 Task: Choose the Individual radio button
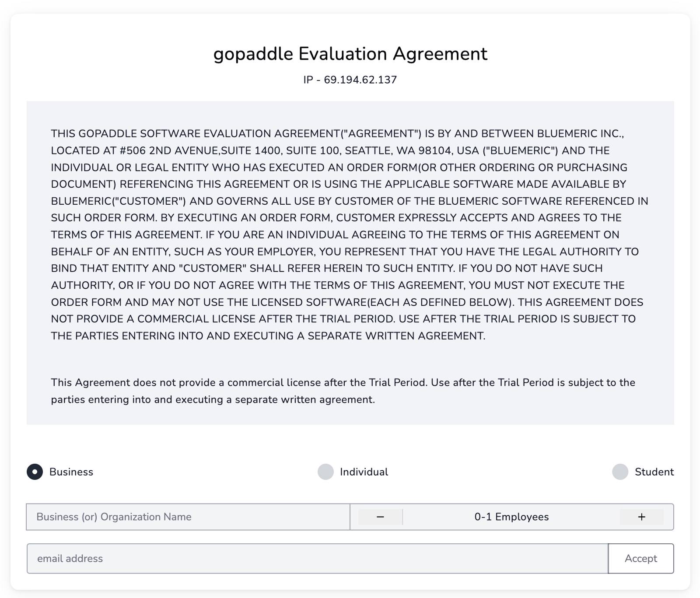[x=325, y=472]
